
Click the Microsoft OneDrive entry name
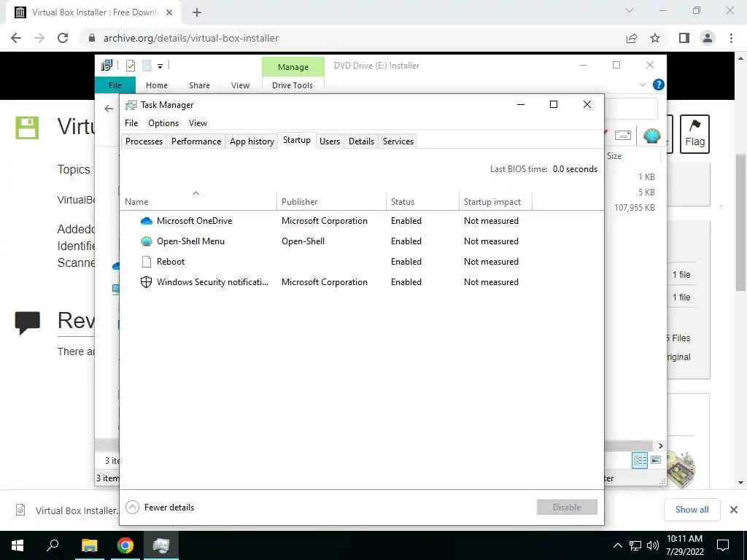[194, 221]
